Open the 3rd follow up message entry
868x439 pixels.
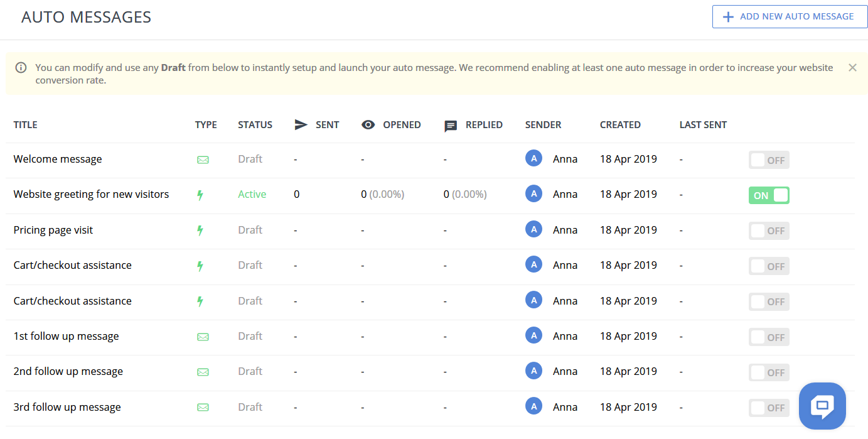pos(67,408)
